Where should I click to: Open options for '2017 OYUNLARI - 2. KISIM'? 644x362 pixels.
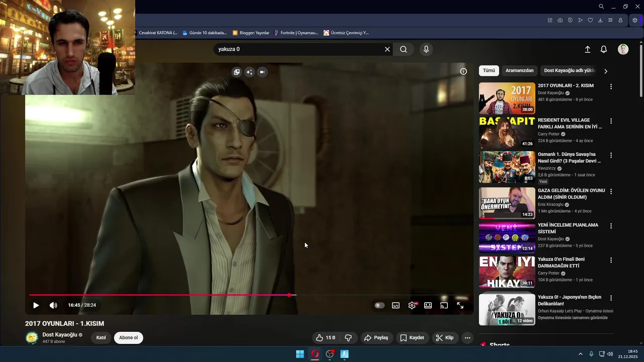[x=611, y=86]
